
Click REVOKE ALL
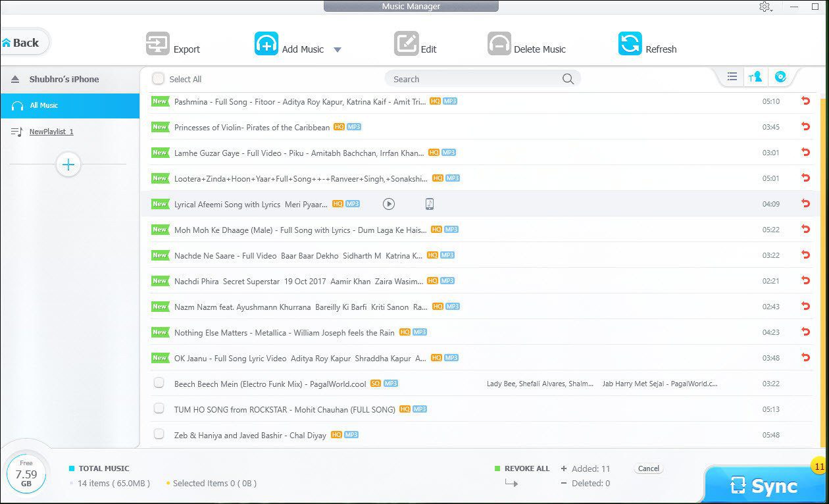click(x=527, y=468)
